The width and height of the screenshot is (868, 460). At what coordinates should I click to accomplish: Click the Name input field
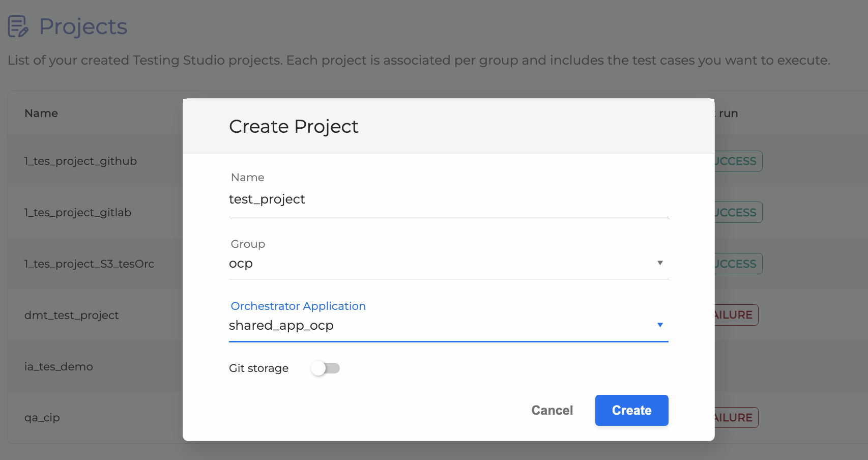(x=448, y=199)
